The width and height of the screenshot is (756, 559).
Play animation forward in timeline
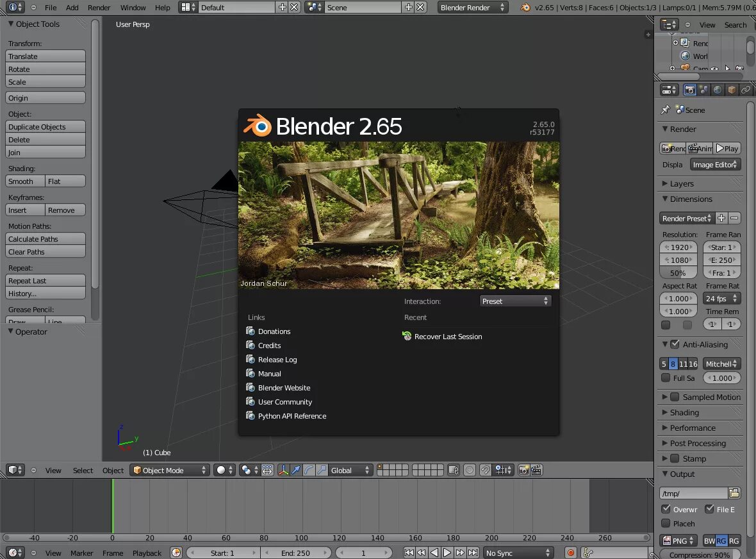pos(447,553)
